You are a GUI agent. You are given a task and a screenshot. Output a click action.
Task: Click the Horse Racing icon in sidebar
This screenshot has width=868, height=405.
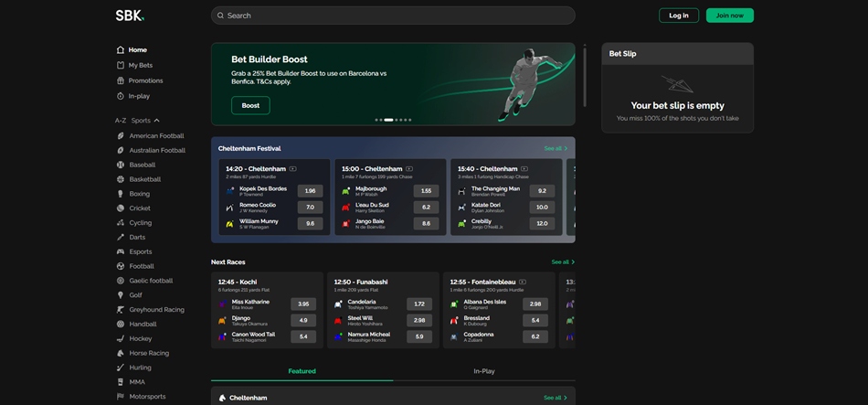pyautogui.click(x=120, y=353)
